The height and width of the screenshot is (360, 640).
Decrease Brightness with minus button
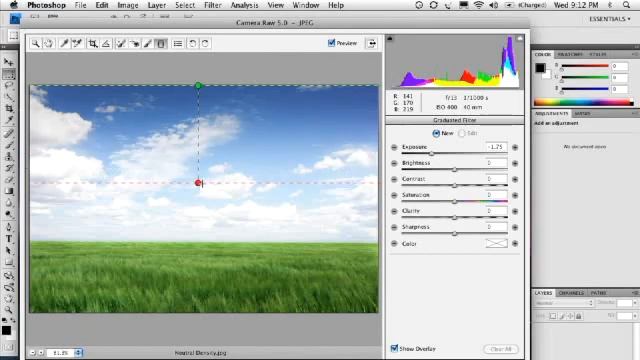(394, 163)
